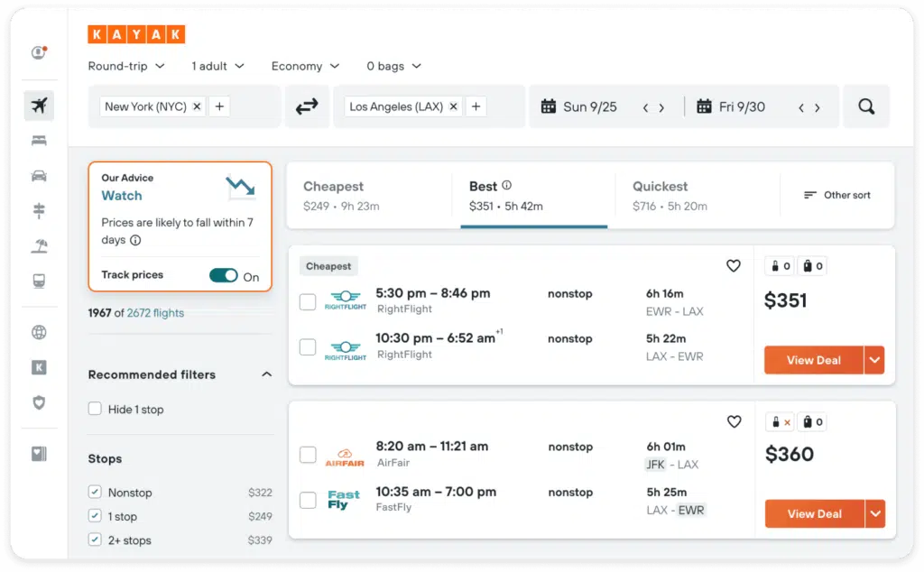Go to next departure date arrow
The height and width of the screenshot is (572, 924).
click(661, 107)
